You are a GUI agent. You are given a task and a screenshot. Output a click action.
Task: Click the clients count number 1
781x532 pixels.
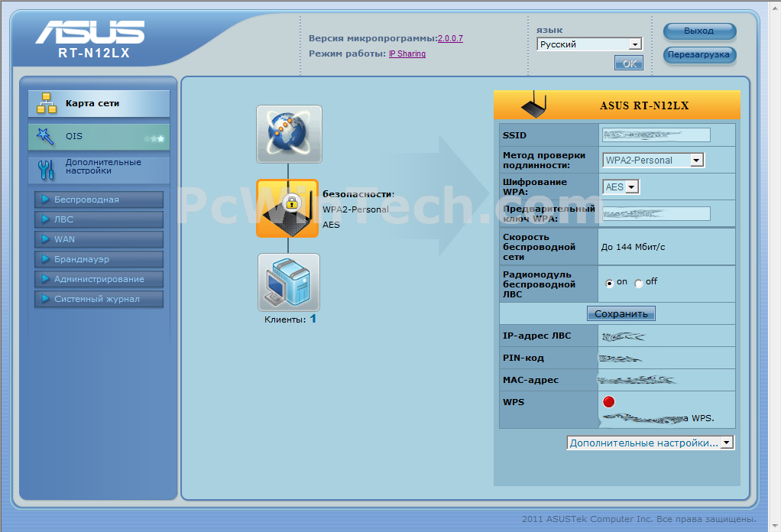pyautogui.click(x=313, y=319)
